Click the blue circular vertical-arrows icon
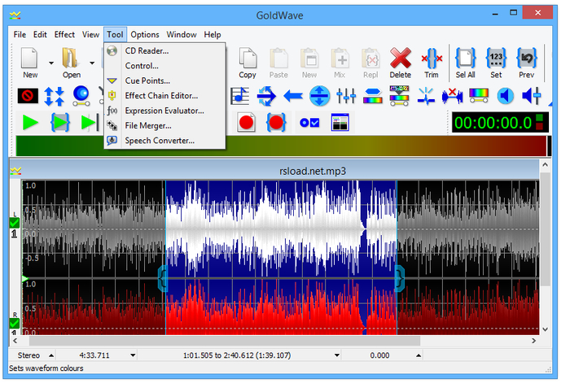The width and height of the screenshot is (570, 392). click(x=319, y=96)
